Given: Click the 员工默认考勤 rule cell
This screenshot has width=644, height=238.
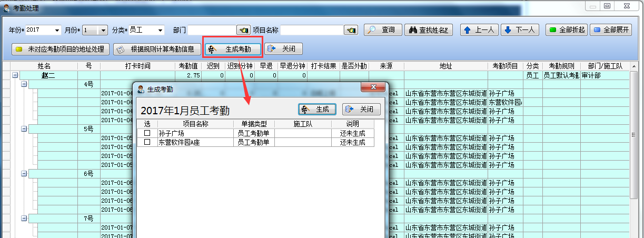Looking at the screenshot, I should (561, 76).
